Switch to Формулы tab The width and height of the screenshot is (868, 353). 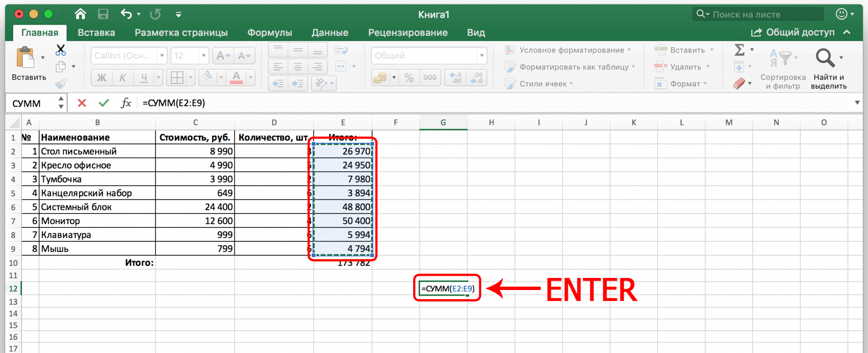pos(270,33)
